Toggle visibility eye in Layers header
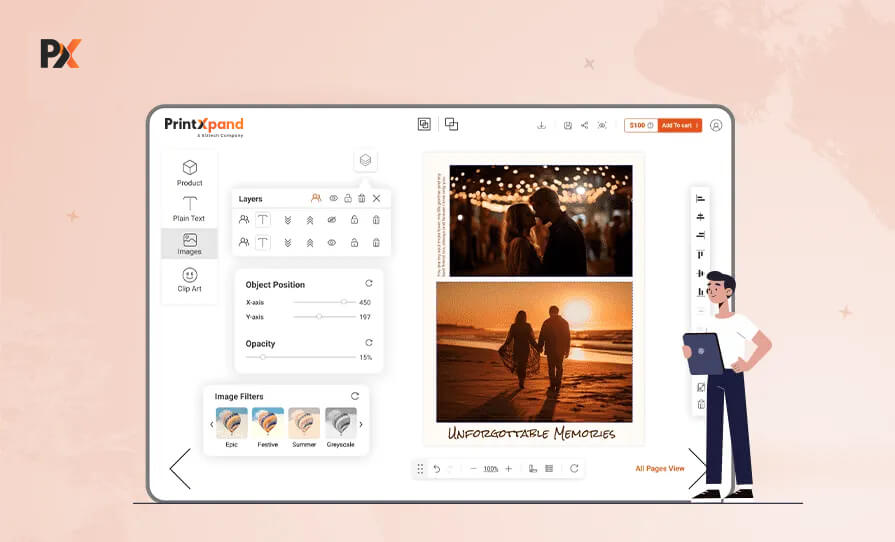This screenshot has width=895, height=542. pyautogui.click(x=333, y=199)
